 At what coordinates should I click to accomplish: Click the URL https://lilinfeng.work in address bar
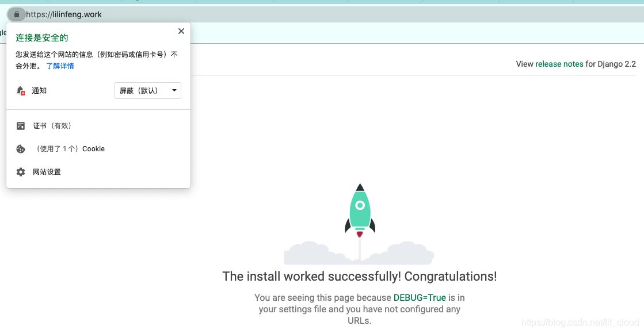(x=64, y=14)
